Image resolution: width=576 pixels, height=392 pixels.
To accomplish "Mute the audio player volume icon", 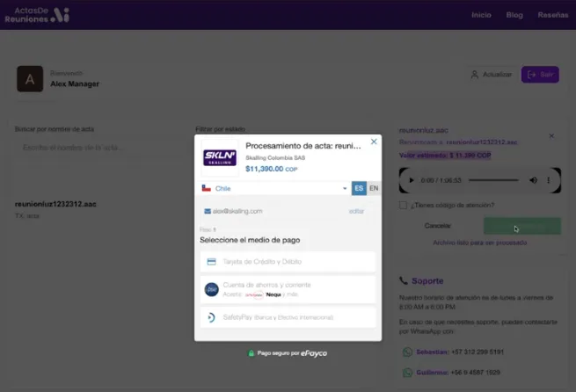I will [533, 180].
